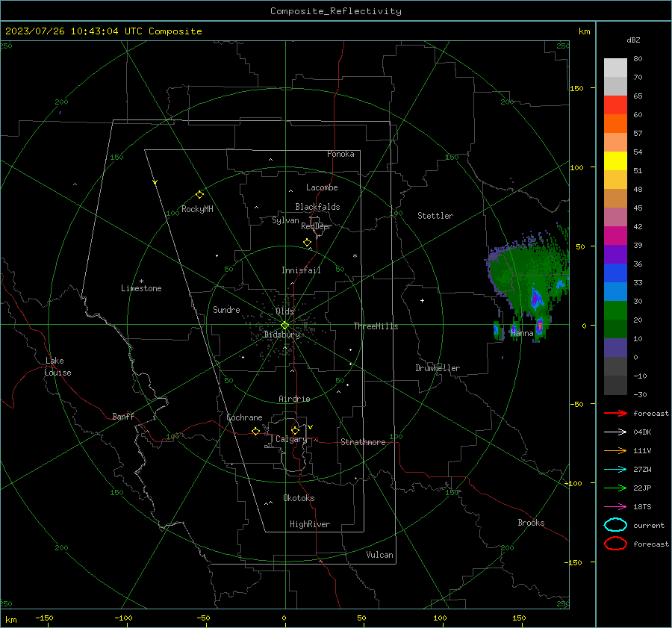Click the ThreeHills label
Image resolution: width=672 pixels, height=628 pixels.
[376, 326]
